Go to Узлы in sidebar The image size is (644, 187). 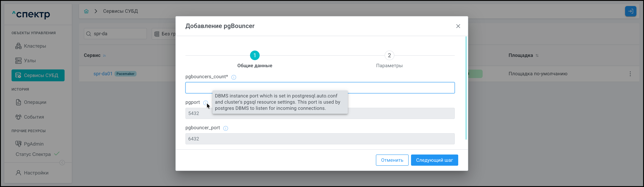point(30,61)
